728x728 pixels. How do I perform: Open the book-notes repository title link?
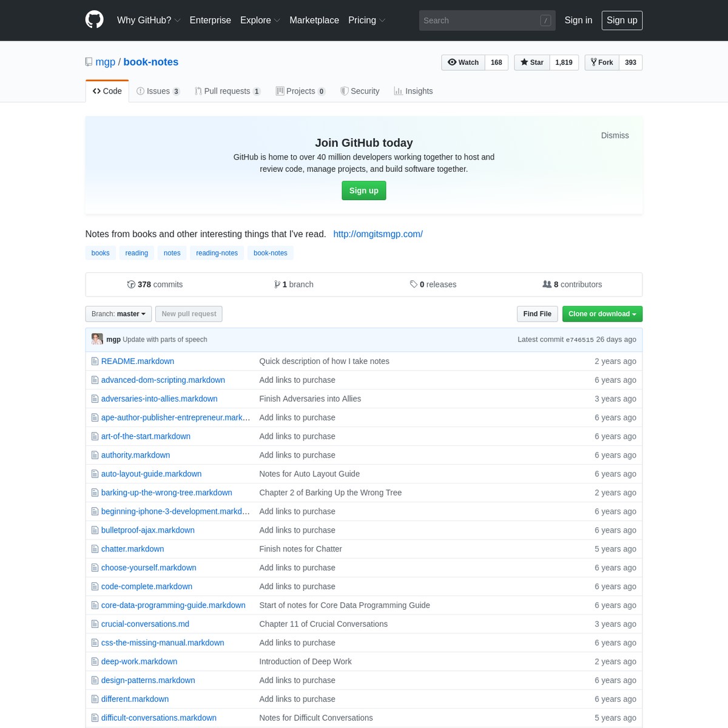pos(151,62)
